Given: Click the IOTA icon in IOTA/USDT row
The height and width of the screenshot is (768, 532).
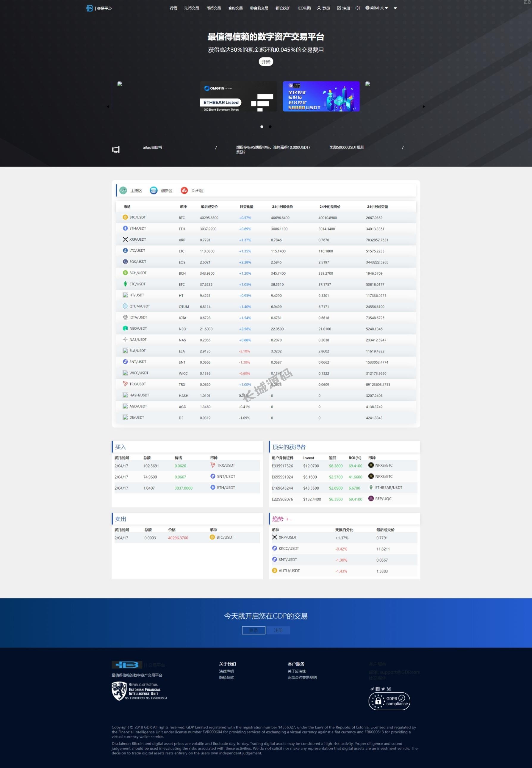Looking at the screenshot, I should pyautogui.click(x=125, y=317).
